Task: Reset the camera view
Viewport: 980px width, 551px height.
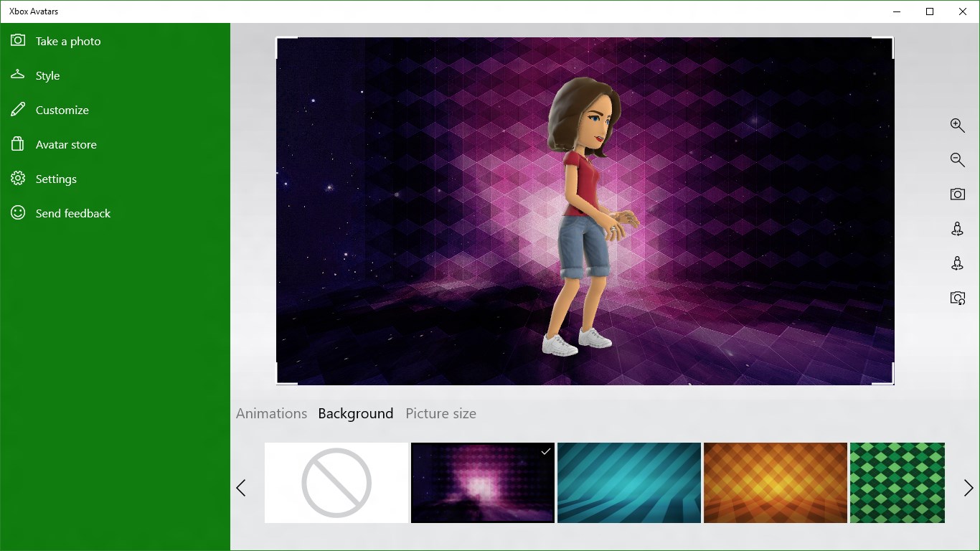Action: pos(958,298)
